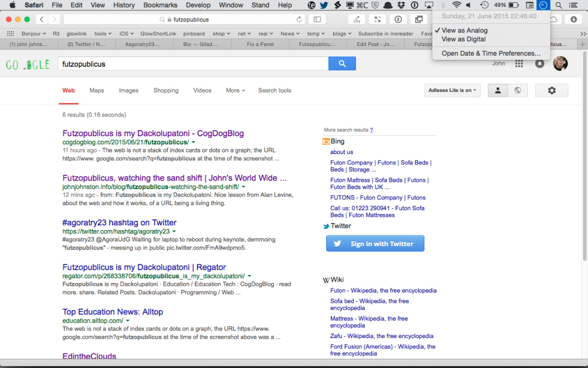
Task: Reload the page in Safari
Action: point(299,19)
